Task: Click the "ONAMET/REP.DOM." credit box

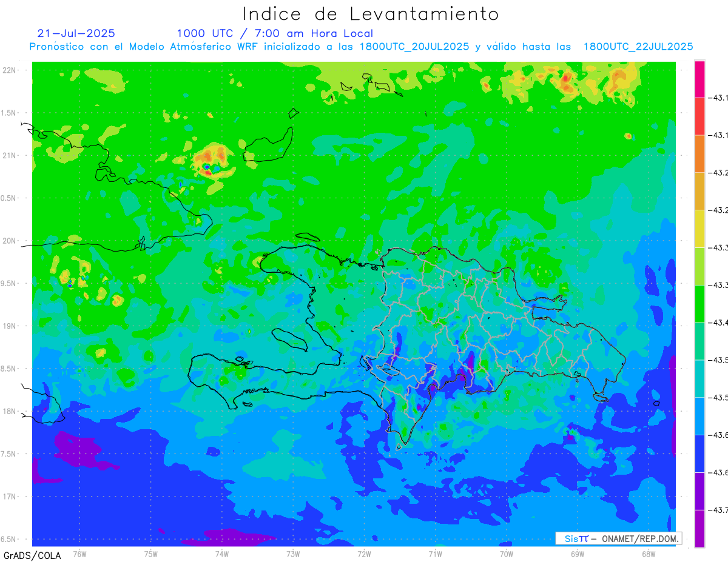Action: point(618,538)
